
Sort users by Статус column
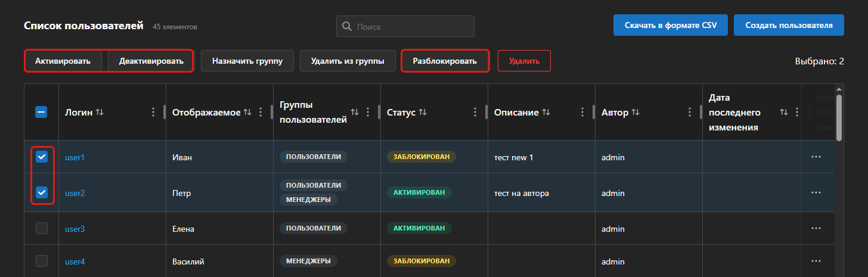[423, 112]
